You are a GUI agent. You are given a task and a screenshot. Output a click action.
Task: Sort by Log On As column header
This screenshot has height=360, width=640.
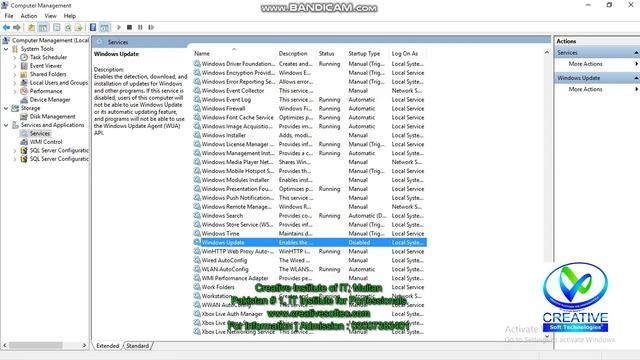pyautogui.click(x=407, y=53)
